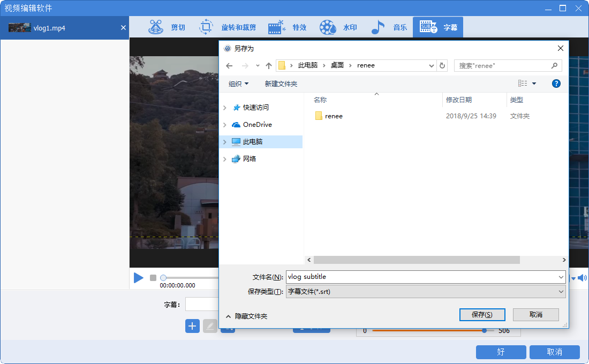Collapse folders with 隐藏文件夹
589x364 pixels.
click(x=246, y=316)
